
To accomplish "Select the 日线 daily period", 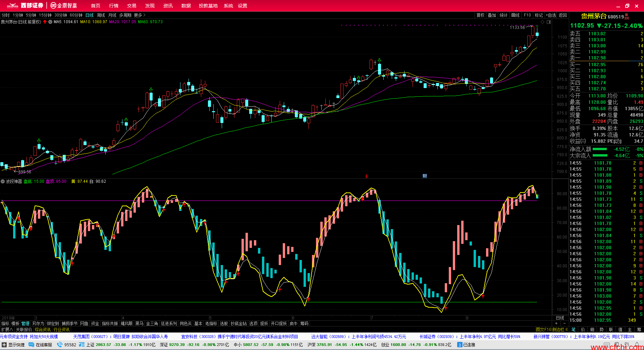I will pos(90,15).
